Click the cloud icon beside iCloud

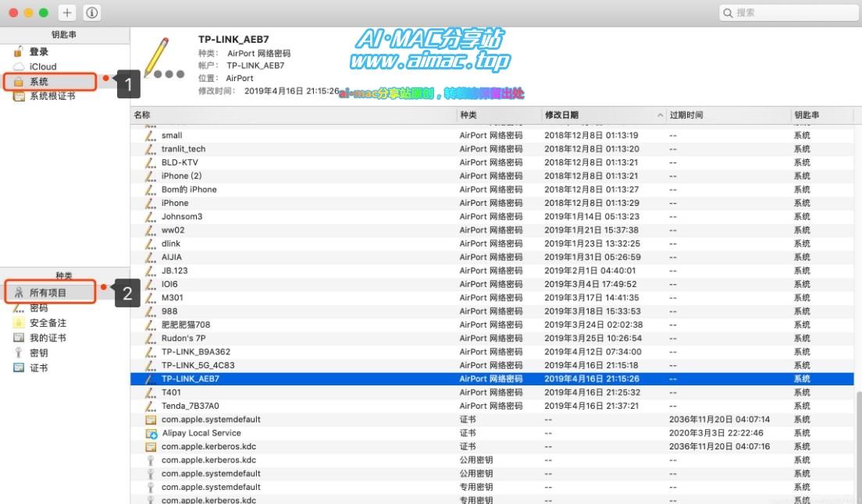point(19,66)
